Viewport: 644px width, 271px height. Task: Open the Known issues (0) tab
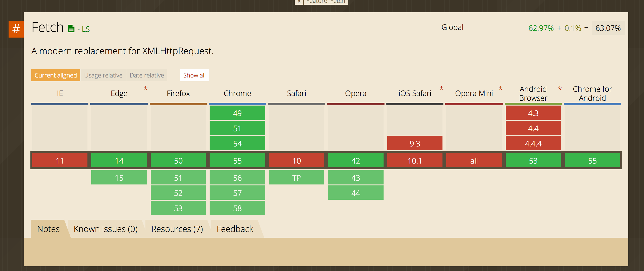(106, 229)
